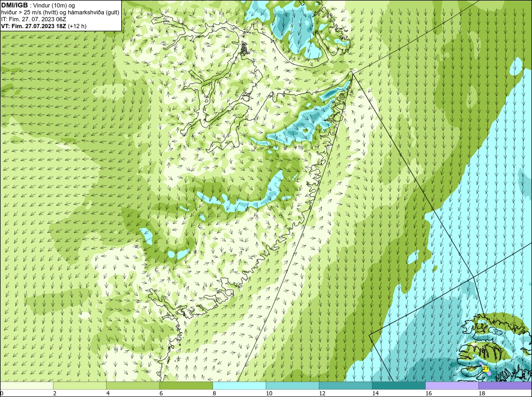Select the 0–2 m/s palest legend swatch
This screenshot has height=397, width=532.
pos(27,386)
